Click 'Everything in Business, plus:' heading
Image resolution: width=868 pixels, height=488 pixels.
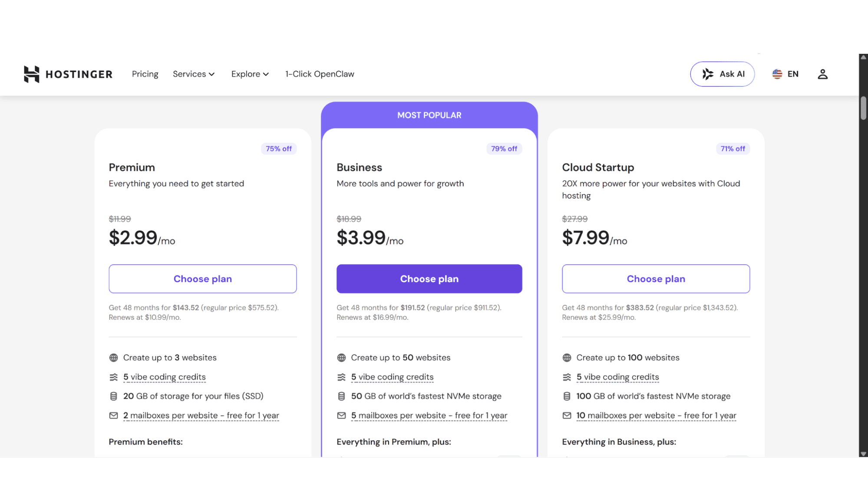(x=619, y=442)
